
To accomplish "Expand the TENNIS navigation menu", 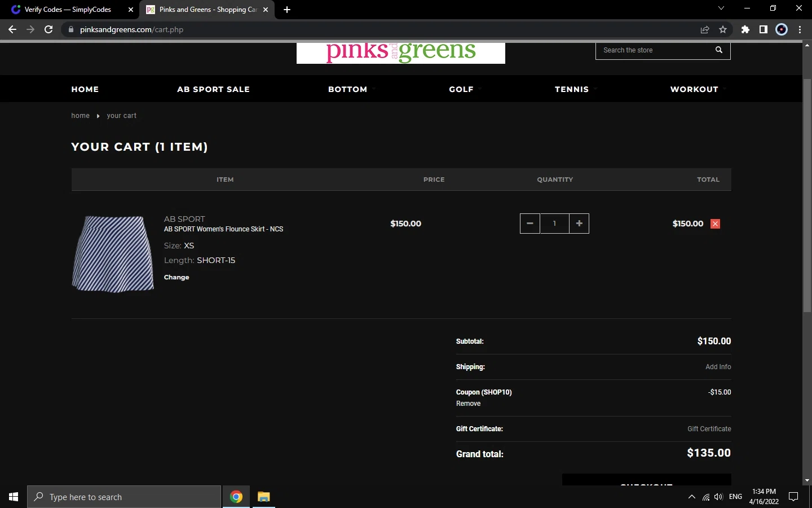I will [572, 89].
